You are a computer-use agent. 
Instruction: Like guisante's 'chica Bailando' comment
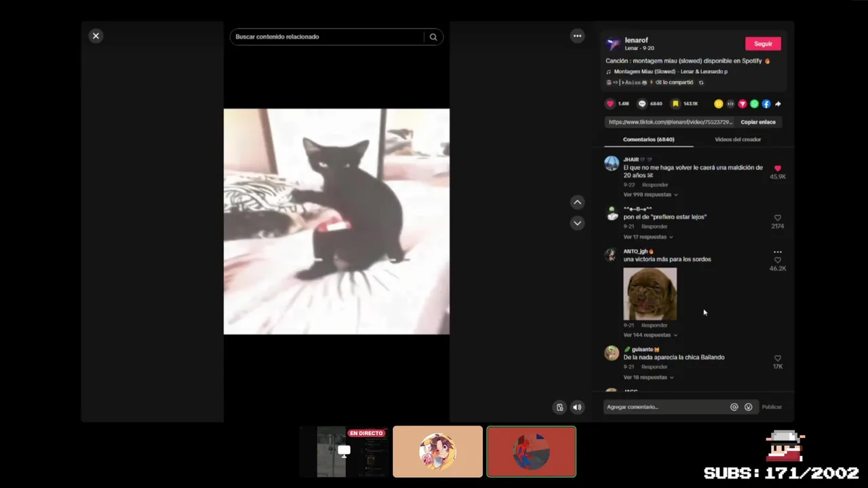point(777,359)
